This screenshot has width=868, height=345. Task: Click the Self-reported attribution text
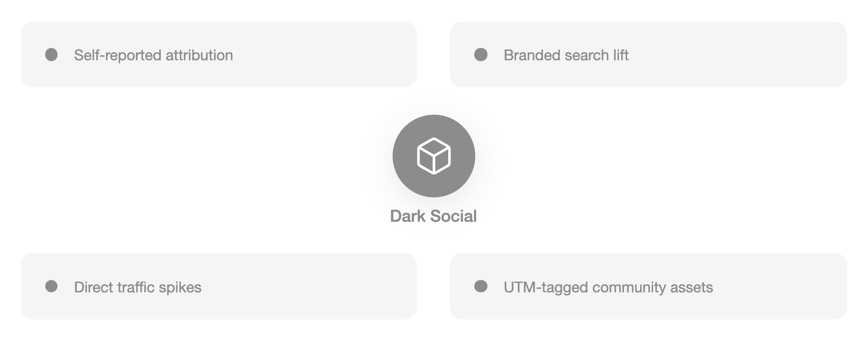pyautogui.click(x=153, y=55)
